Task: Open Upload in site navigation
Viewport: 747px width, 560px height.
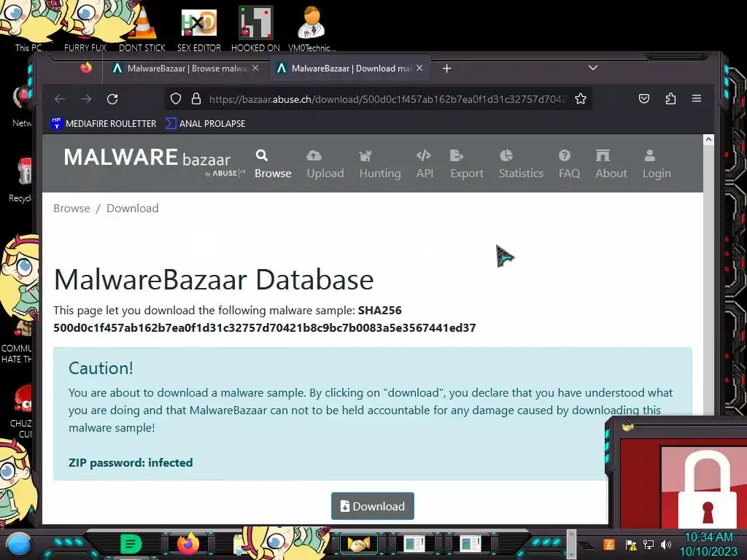Action: [x=325, y=164]
